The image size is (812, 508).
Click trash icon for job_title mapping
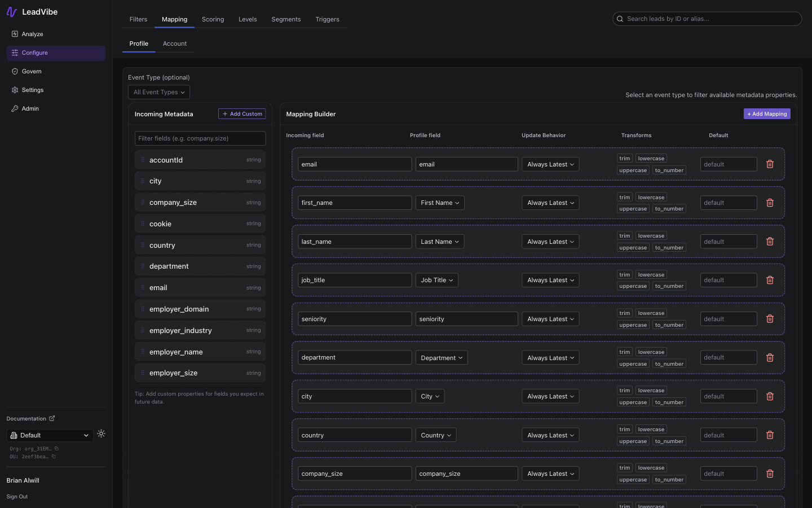770,280
